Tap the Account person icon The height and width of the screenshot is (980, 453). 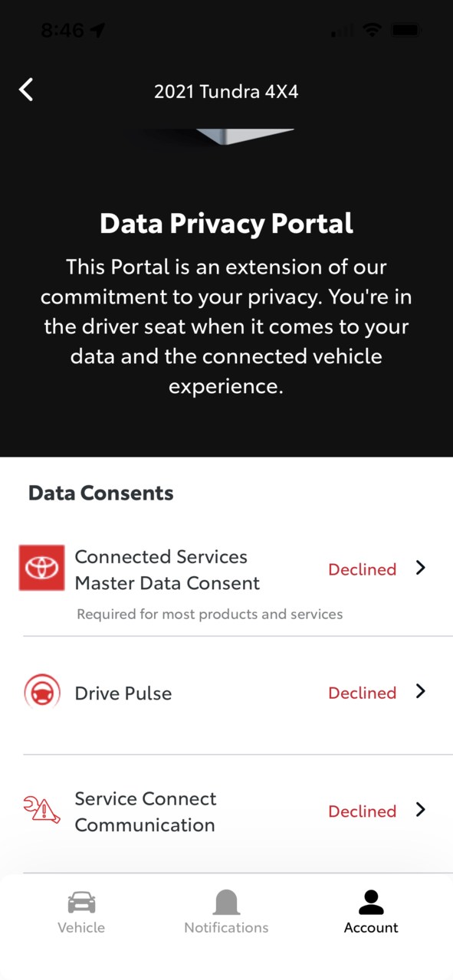click(371, 903)
